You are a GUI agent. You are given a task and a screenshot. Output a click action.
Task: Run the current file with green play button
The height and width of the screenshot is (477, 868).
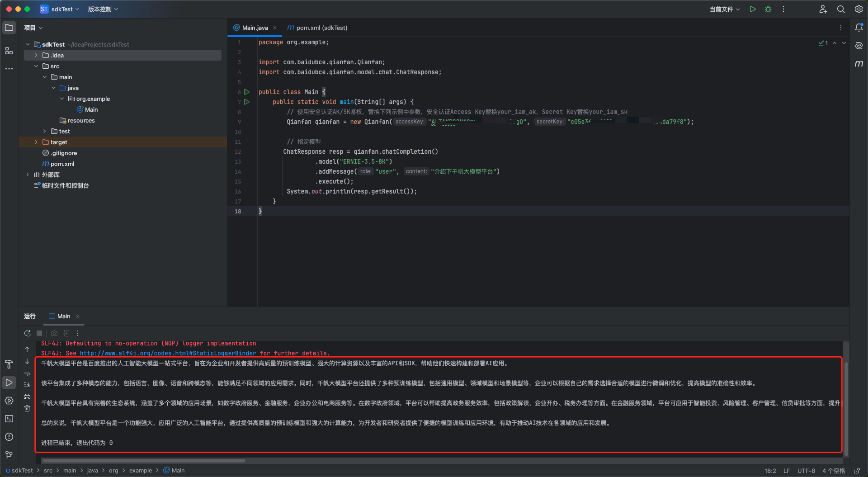click(753, 9)
